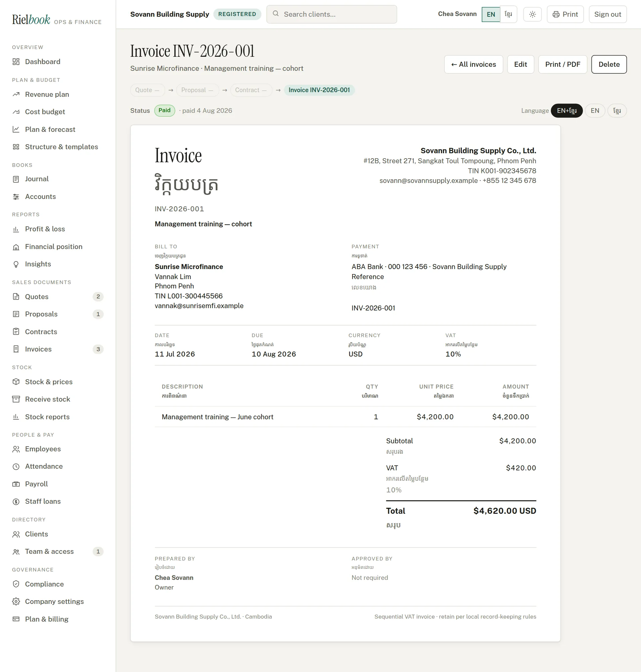Click the Staff loans dollar icon

[16, 501]
